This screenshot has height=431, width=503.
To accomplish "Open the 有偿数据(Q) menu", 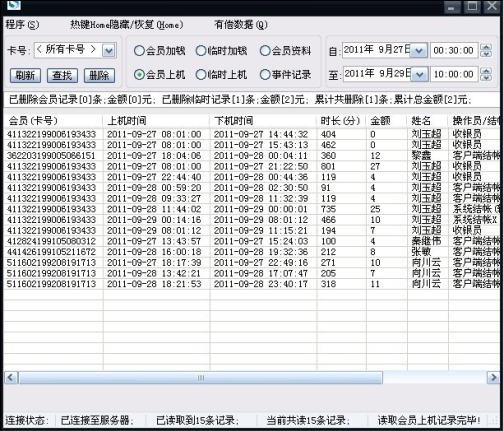I will coord(240,25).
